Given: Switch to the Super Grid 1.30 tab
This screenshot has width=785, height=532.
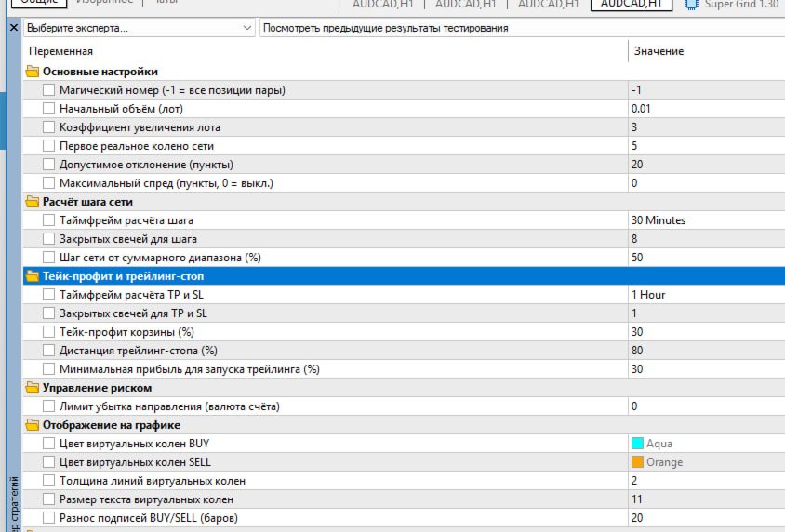Looking at the screenshot, I should pyautogui.click(x=733, y=5).
